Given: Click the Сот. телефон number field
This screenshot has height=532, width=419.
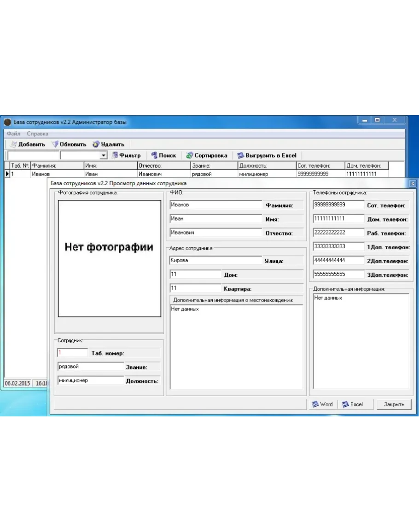Looking at the screenshot, I should (338, 205).
